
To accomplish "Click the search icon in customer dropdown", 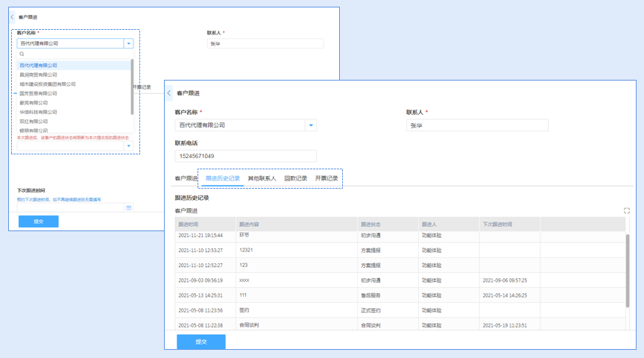I will point(22,54).
